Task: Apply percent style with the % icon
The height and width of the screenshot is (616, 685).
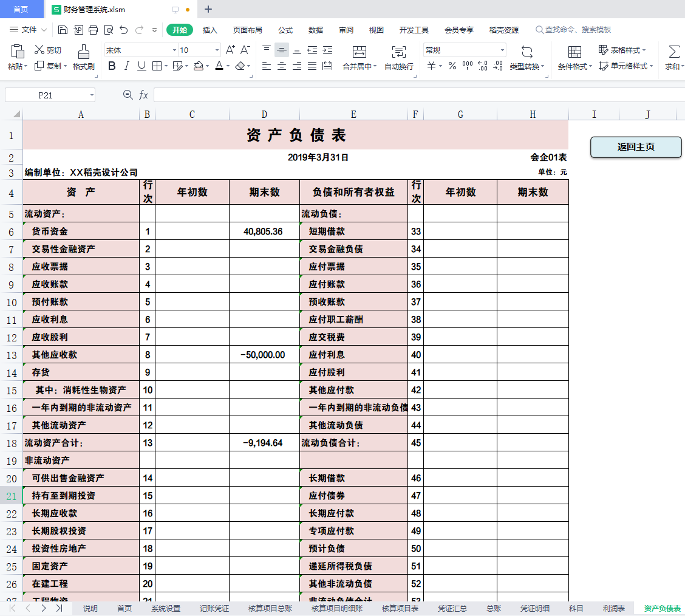Action: point(452,66)
